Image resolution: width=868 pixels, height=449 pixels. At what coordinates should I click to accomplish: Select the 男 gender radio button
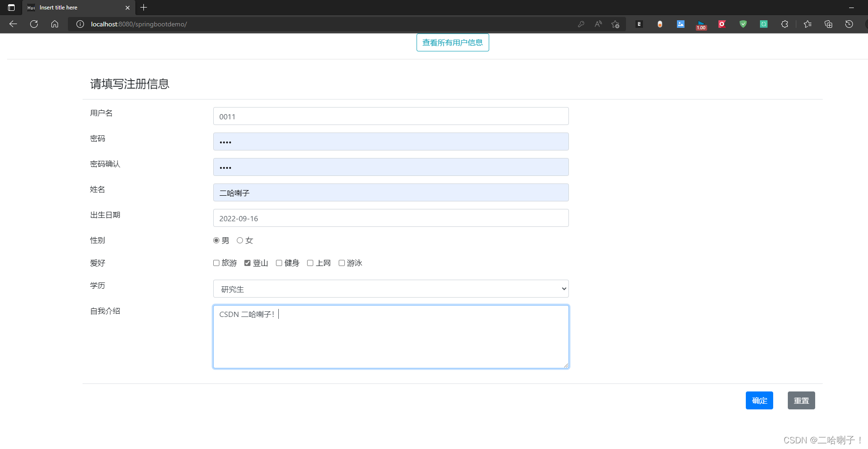(x=216, y=241)
